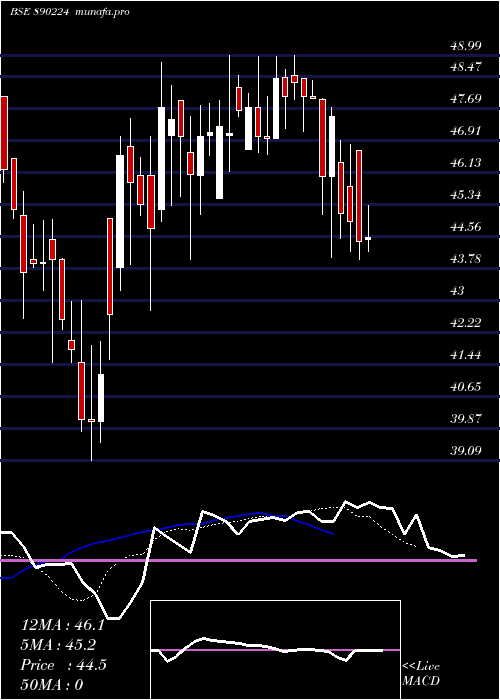Click the 5MA : 45.2 reading

[x=58, y=645]
